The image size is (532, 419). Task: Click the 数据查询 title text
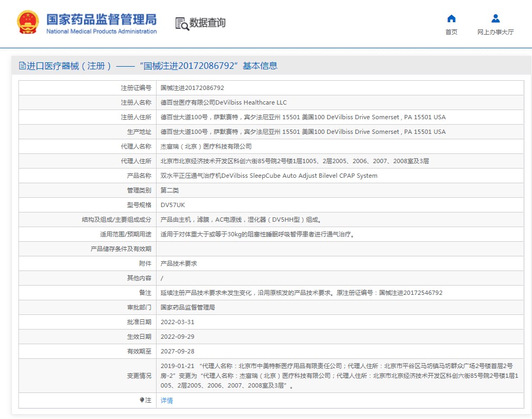coord(207,23)
